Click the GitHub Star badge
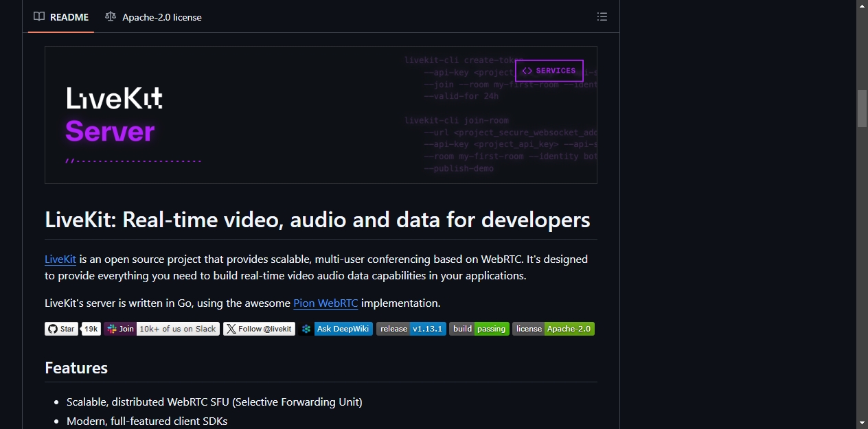868x429 pixels. click(62, 329)
